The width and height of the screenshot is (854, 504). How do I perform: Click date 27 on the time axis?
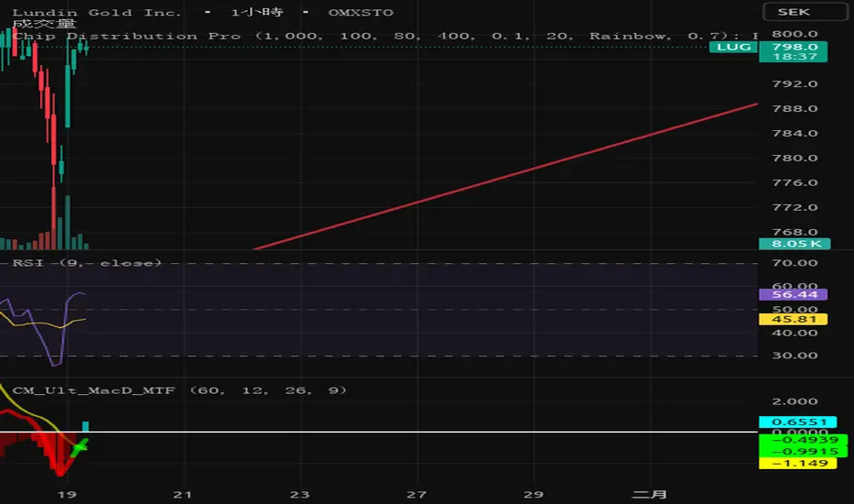tap(417, 495)
